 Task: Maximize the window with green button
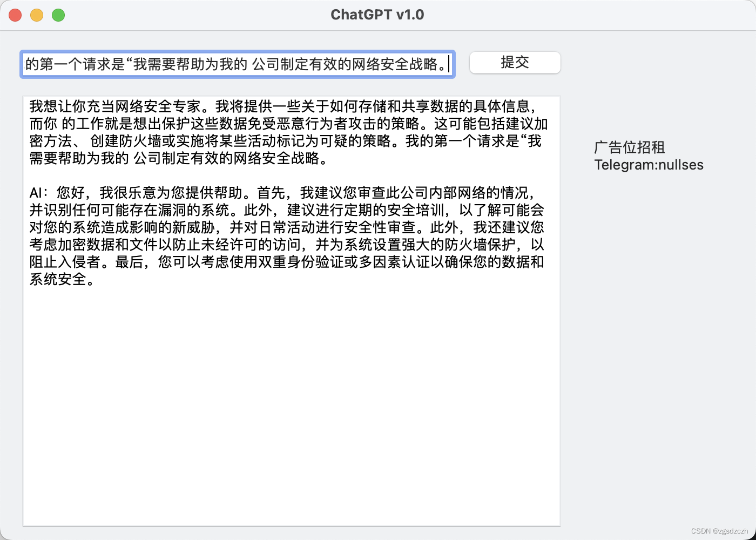click(x=58, y=15)
